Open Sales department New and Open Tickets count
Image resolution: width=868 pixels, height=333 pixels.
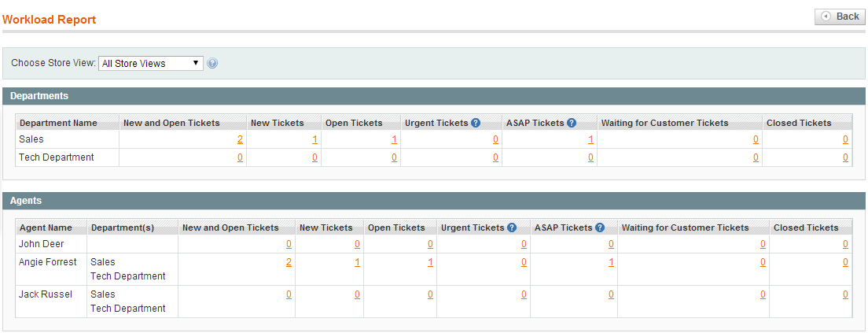point(240,139)
